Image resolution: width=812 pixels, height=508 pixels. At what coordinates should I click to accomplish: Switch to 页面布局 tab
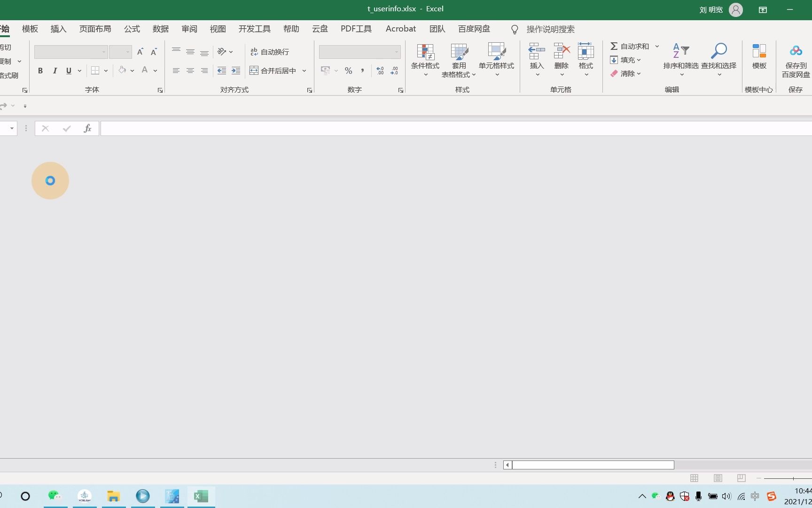[95, 29]
